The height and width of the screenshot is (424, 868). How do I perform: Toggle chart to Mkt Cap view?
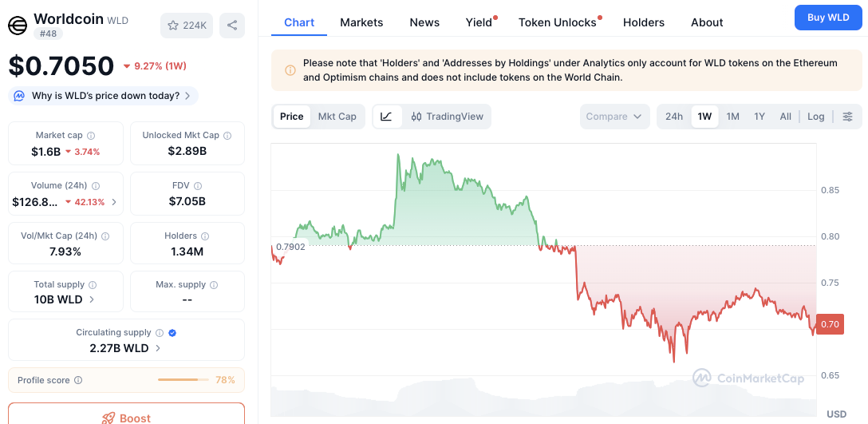[x=337, y=117]
